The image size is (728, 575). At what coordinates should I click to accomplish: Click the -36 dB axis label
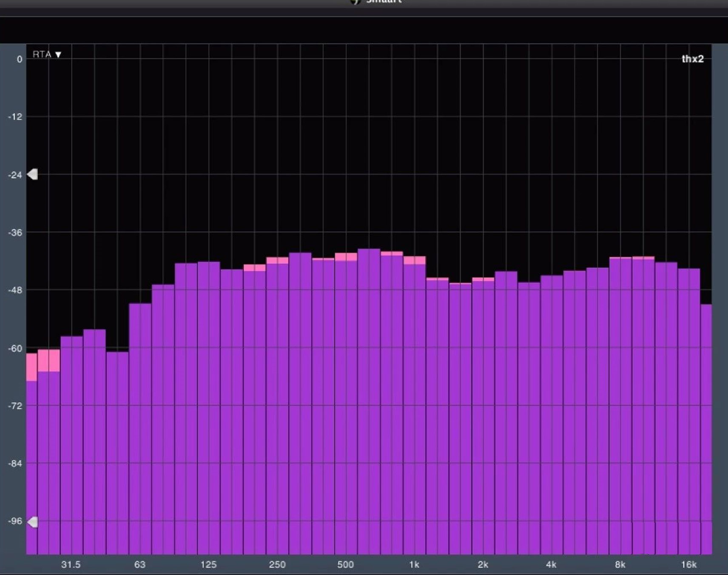click(15, 233)
